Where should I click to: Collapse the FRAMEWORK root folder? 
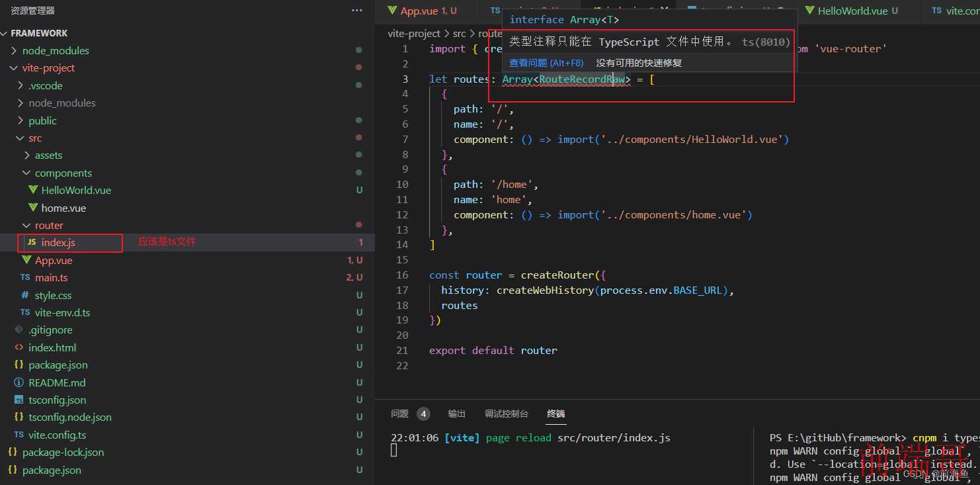(x=5, y=33)
